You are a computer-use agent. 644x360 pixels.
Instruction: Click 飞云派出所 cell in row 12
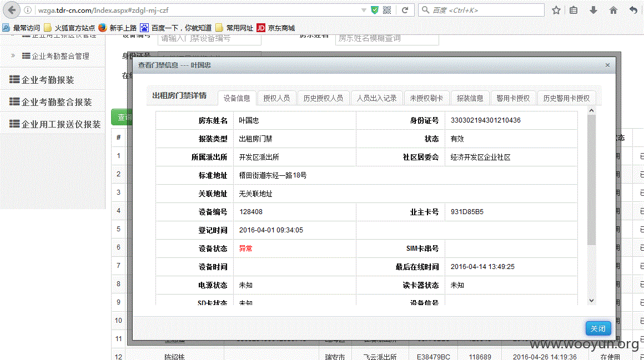click(x=380, y=357)
